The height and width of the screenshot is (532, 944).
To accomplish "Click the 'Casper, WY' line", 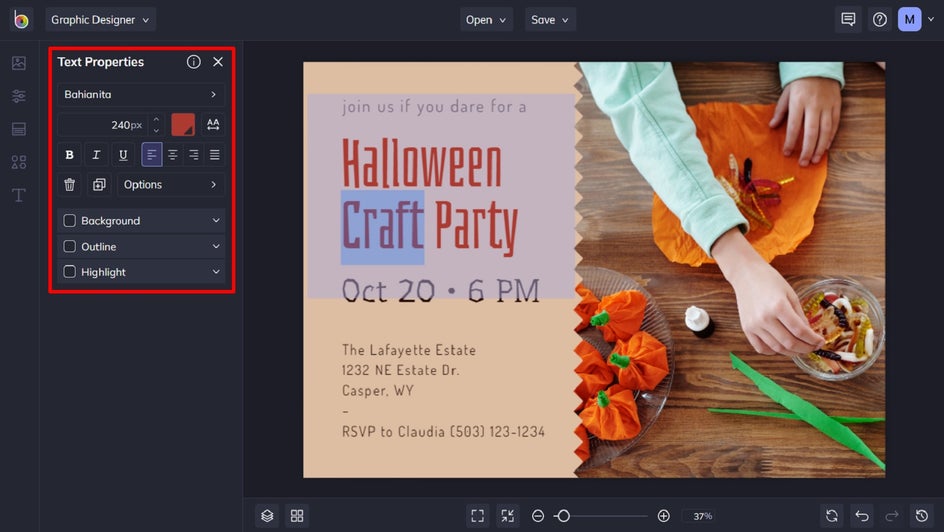I will click(x=377, y=391).
